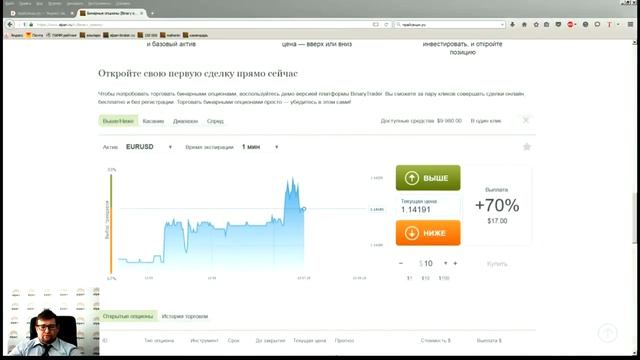The width and height of the screenshot is (640, 360).
Task: Open the search box history dropdown arrow
Action: (502, 25)
